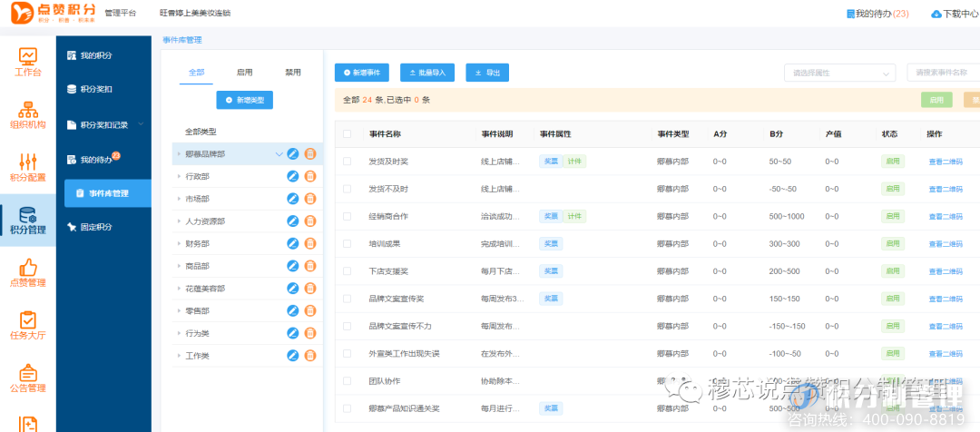Switch to the 启用 tab

point(244,73)
